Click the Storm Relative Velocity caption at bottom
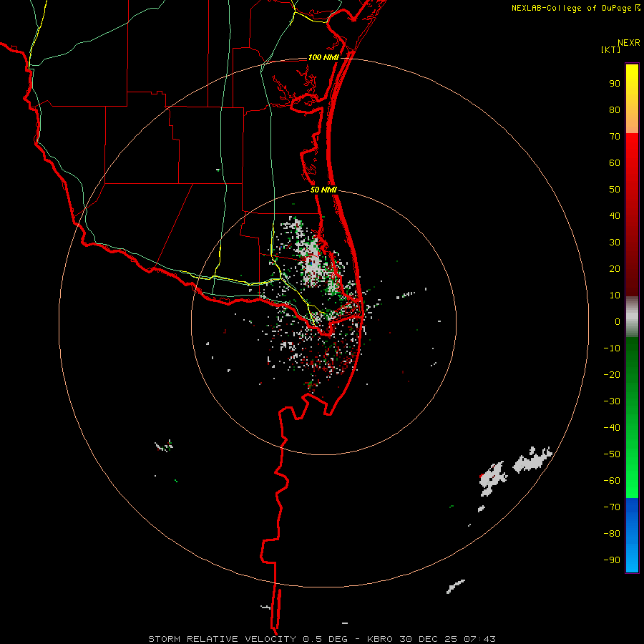Viewport: 644px width, 644px height. click(321, 639)
